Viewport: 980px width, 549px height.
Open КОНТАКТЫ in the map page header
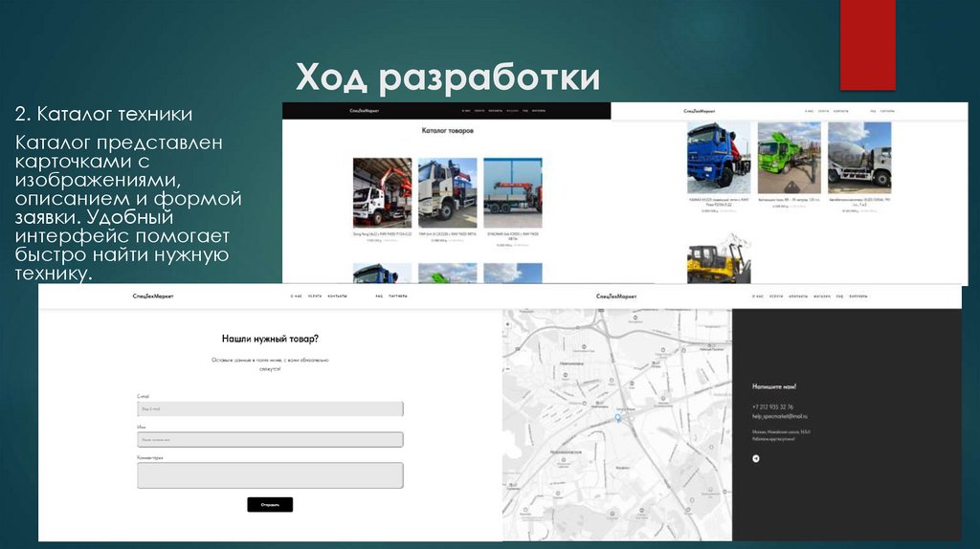(x=798, y=296)
